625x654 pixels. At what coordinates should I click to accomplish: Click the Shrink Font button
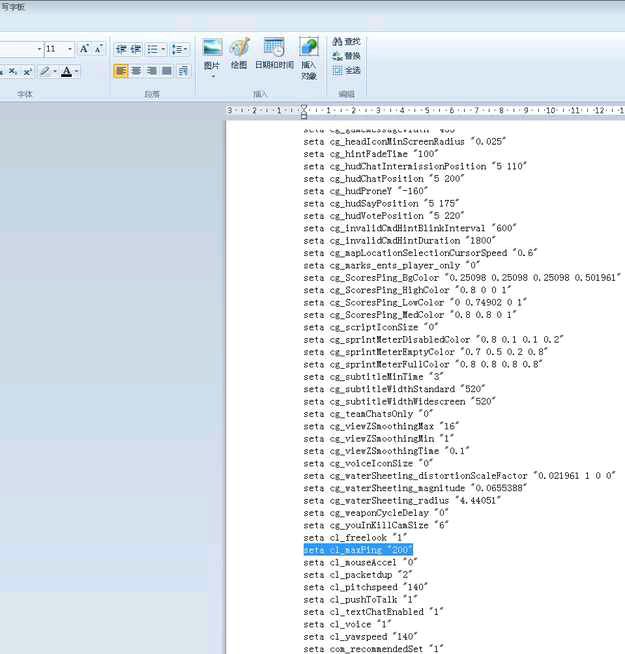pos(98,49)
